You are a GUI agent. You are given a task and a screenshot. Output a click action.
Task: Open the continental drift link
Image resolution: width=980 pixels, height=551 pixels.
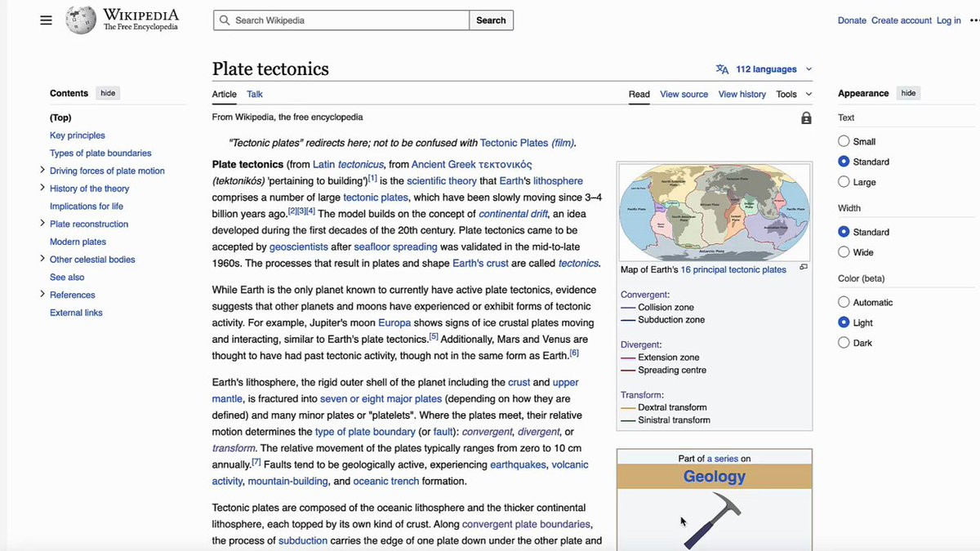[x=514, y=214]
